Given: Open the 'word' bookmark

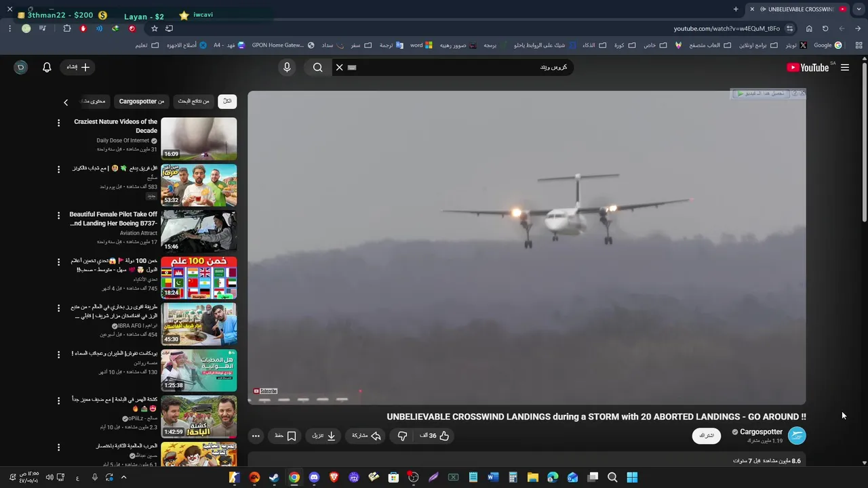Looking at the screenshot, I should click(x=421, y=45).
